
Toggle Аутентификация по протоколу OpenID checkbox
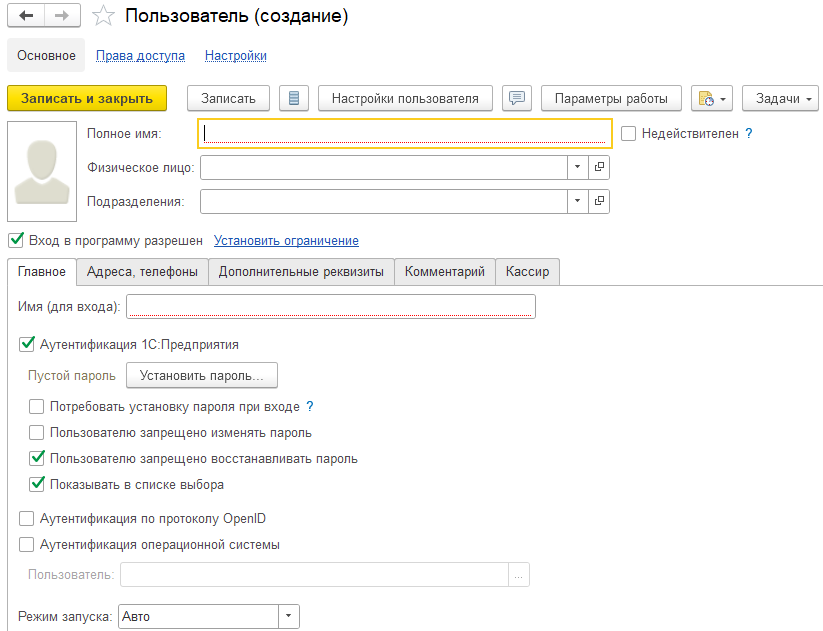click(27, 519)
